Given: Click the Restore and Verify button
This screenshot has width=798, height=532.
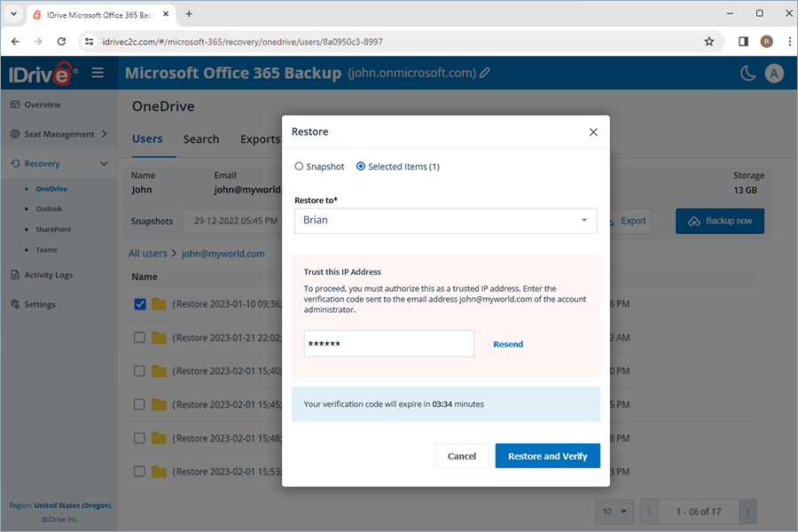Looking at the screenshot, I should point(548,456).
